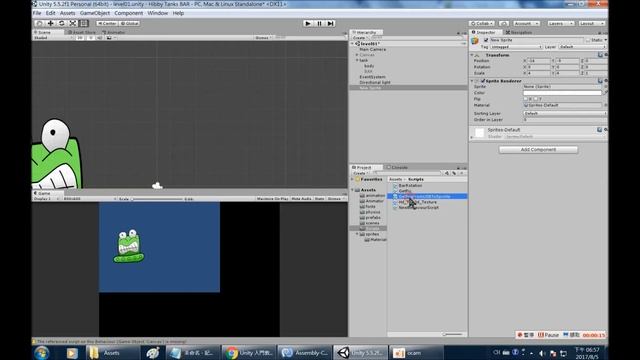Click the Pause playback button
The height and width of the screenshot is (360, 640).
[x=319, y=23]
